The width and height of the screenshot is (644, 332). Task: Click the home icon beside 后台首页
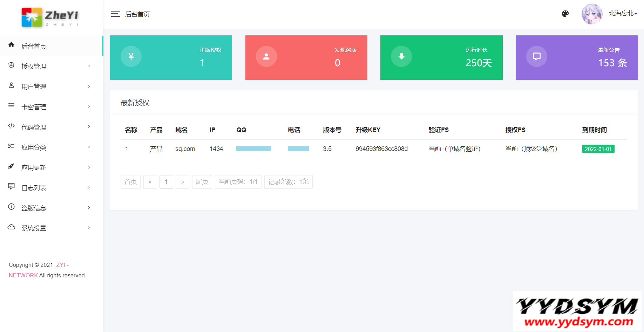click(x=11, y=45)
